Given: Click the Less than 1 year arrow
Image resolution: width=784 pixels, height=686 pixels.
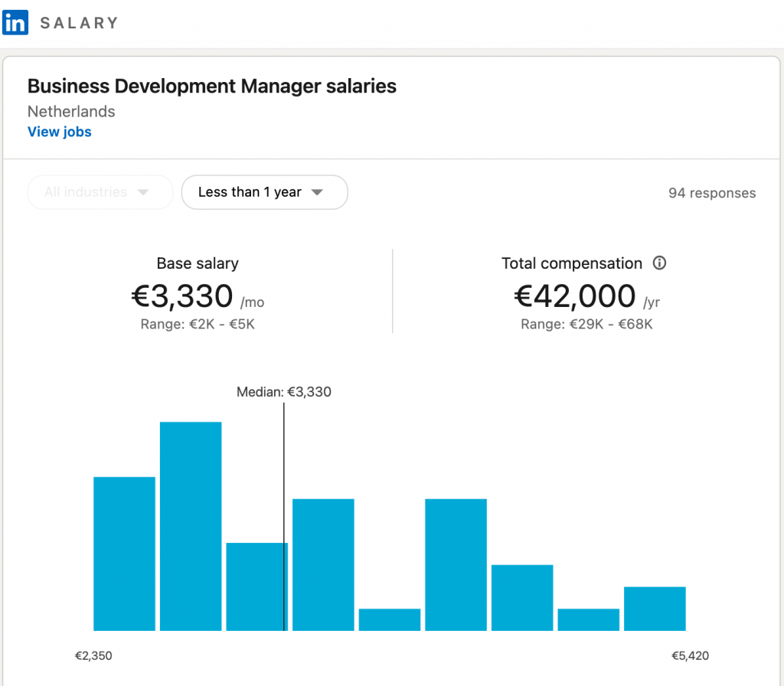Looking at the screenshot, I should tap(318, 193).
